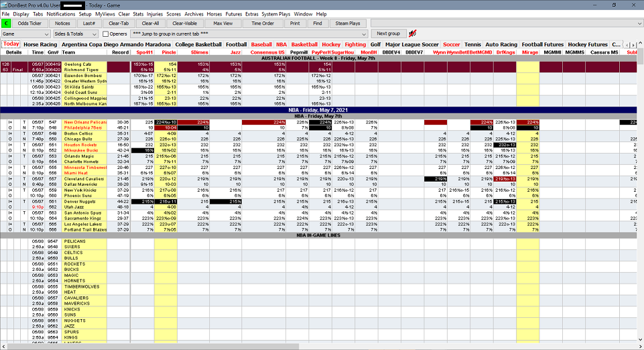Switch to the Football Futures tab
Viewport: 644px width, 350px height.
[x=543, y=44]
